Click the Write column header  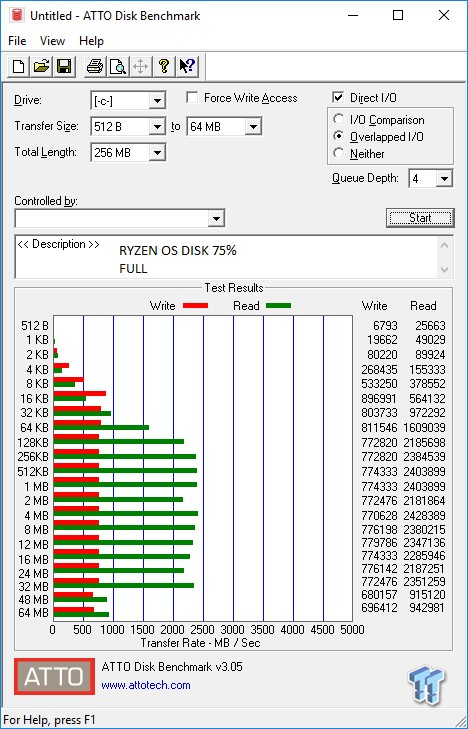click(x=374, y=306)
